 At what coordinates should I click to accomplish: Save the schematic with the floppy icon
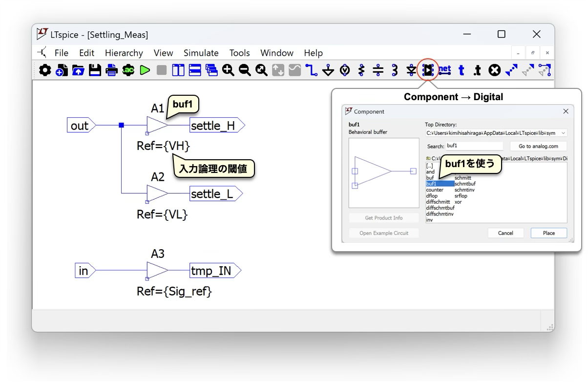95,70
